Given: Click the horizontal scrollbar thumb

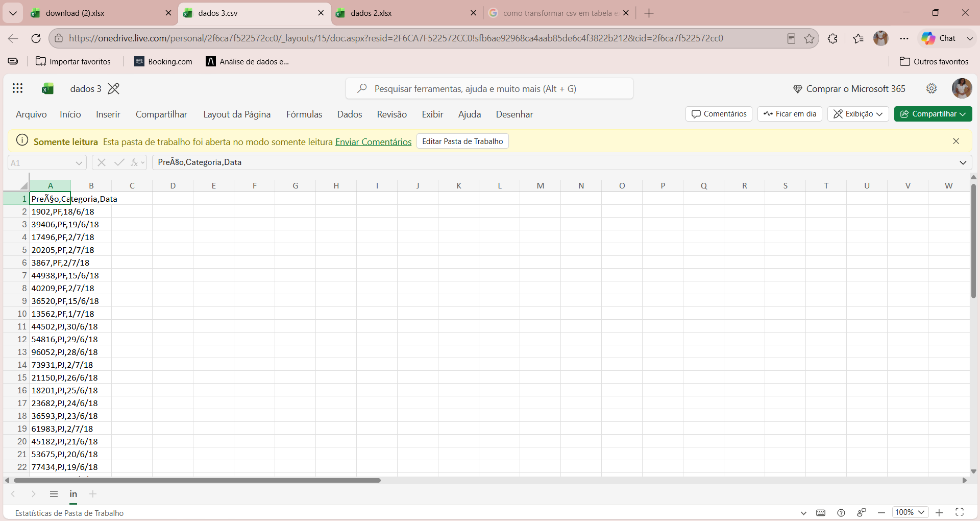Looking at the screenshot, I should pyautogui.click(x=197, y=480).
